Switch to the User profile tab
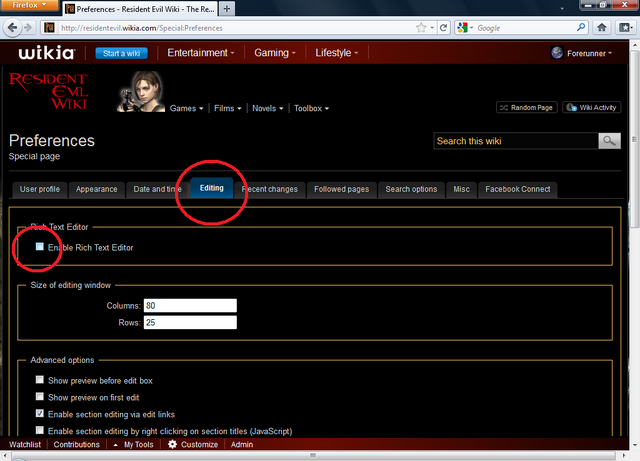This screenshot has height=461, width=640. [40, 189]
